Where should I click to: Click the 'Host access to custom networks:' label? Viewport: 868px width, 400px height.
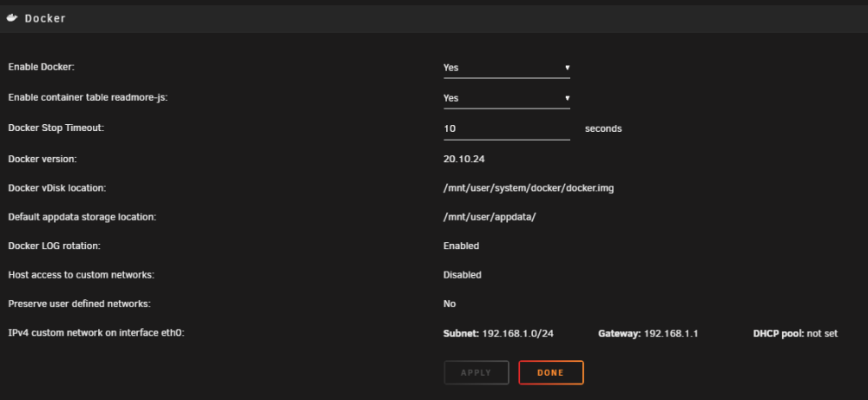(82, 275)
